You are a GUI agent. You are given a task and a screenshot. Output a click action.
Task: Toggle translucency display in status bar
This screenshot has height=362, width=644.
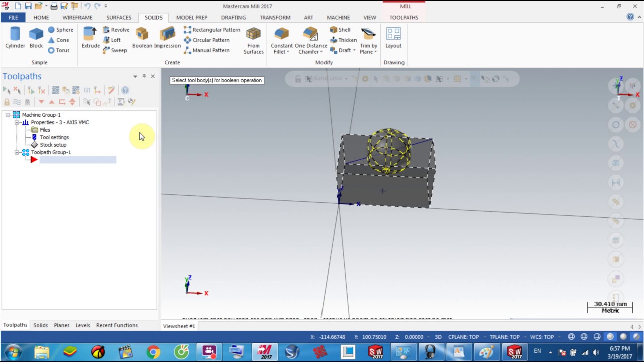tap(636, 337)
